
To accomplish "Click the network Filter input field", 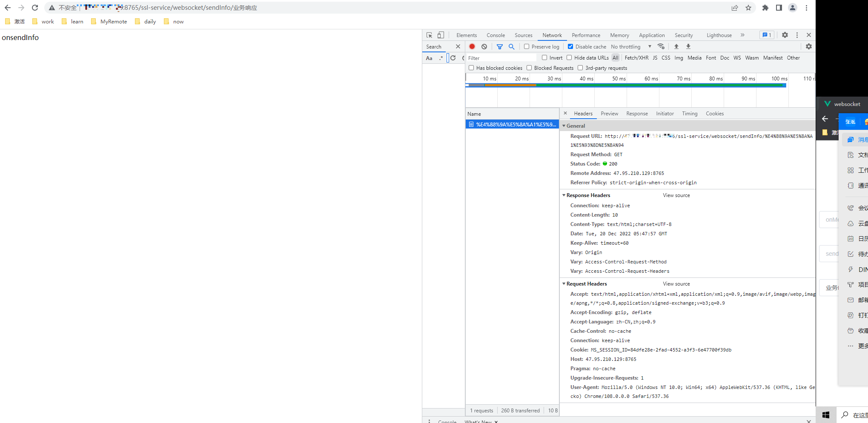I will click(x=501, y=58).
